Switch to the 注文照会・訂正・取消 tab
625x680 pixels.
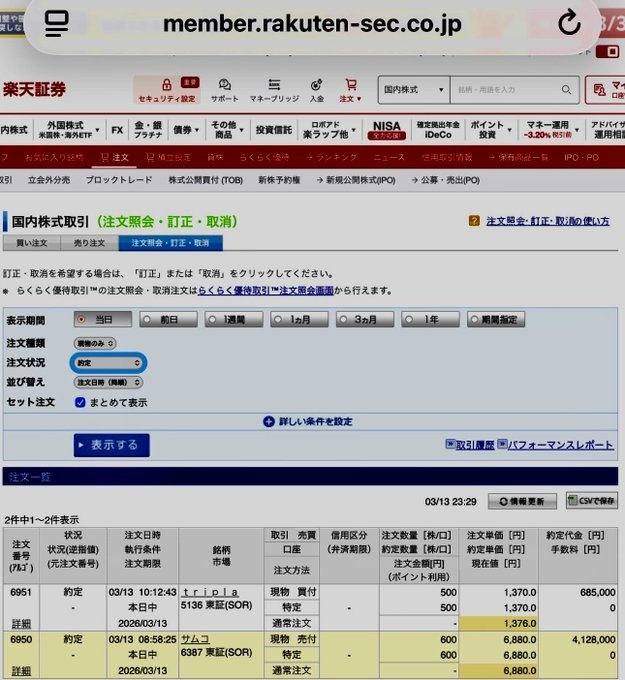point(170,243)
